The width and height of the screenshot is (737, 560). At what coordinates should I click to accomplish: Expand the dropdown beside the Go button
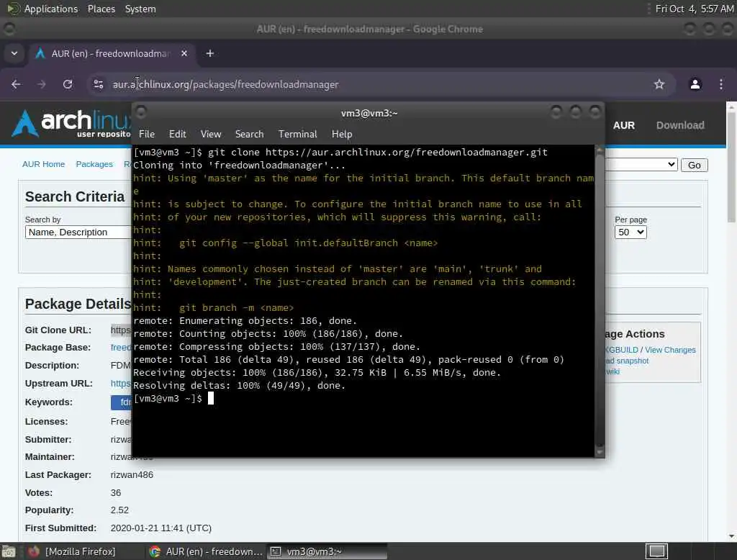tap(641, 165)
